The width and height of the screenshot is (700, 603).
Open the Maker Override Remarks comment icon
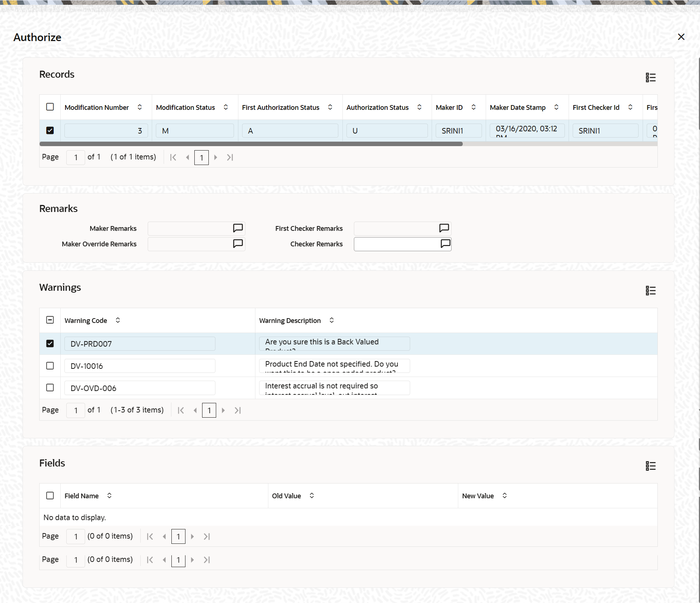238,244
